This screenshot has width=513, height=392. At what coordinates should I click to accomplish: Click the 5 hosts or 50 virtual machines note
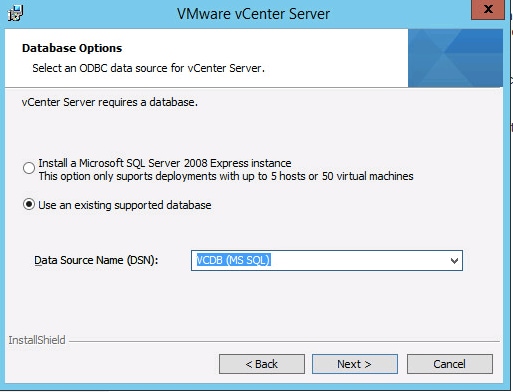226,176
